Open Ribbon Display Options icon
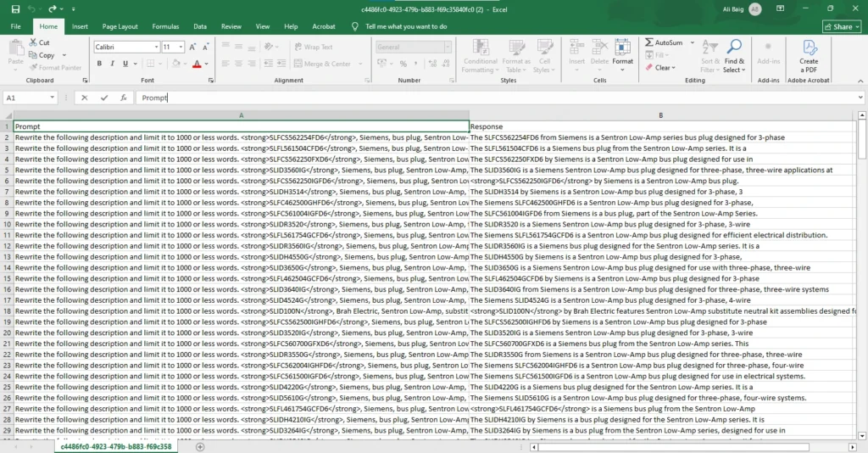 tap(780, 8)
